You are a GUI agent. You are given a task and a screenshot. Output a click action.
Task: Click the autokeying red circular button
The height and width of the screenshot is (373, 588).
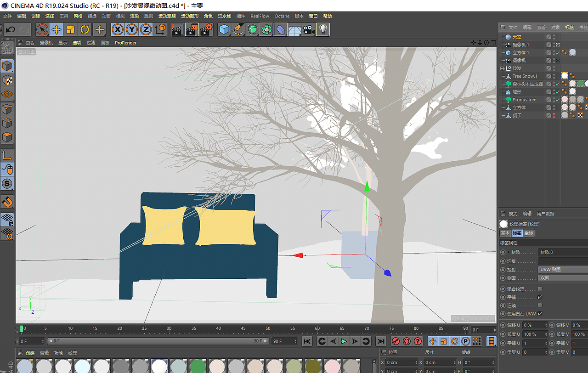tap(407, 341)
